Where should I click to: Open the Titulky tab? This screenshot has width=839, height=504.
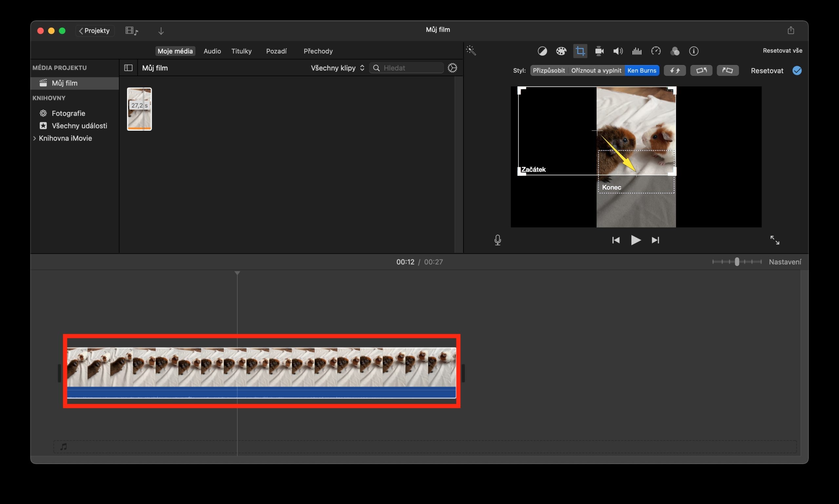(242, 51)
